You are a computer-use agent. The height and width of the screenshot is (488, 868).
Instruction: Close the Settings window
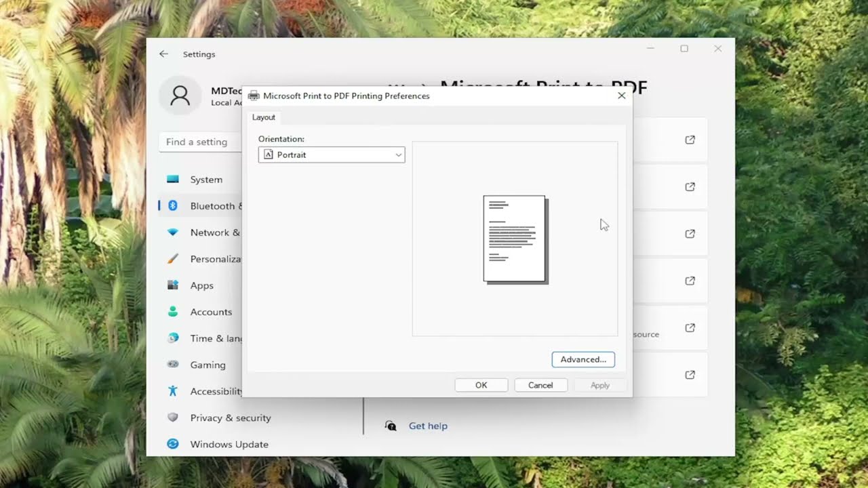718,49
